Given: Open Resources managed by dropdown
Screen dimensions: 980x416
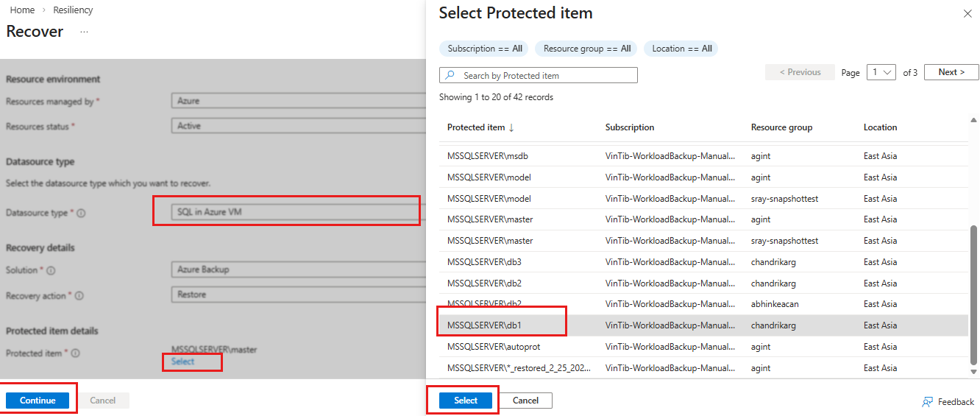Looking at the screenshot, I should coord(298,101).
